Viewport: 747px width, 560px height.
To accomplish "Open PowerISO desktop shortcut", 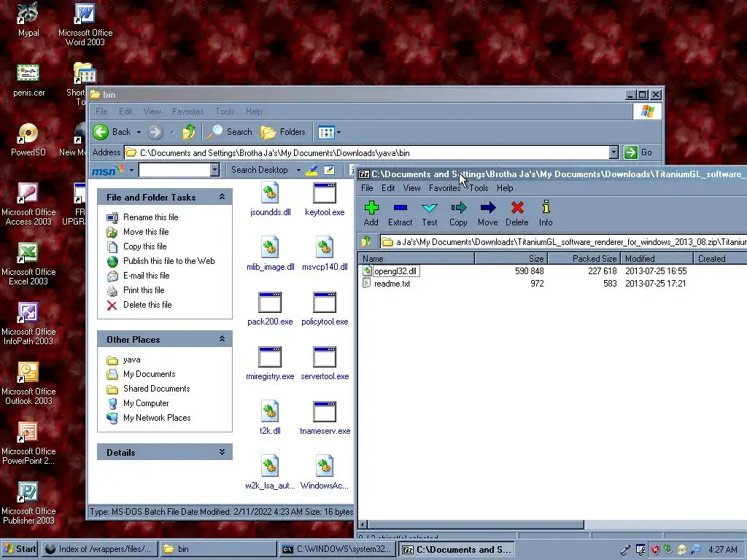I will [x=28, y=139].
